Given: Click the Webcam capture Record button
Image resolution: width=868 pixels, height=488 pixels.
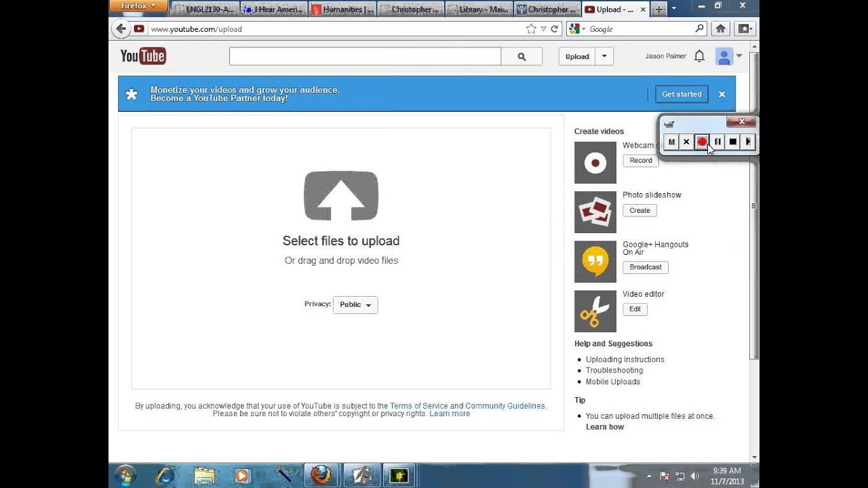Looking at the screenshot, I should pyautogui.click(x=641, y=161).
